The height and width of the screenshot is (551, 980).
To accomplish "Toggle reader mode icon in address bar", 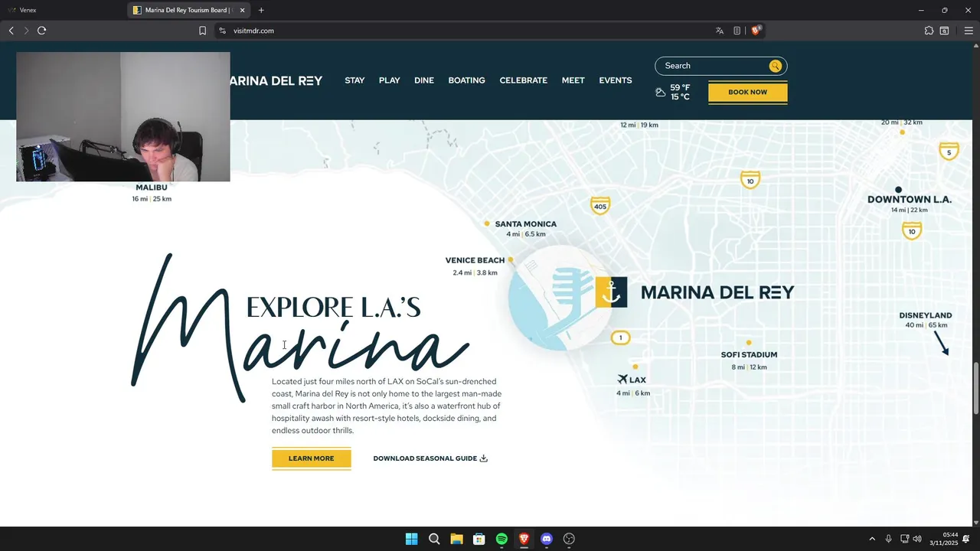I will pos(737,31).
